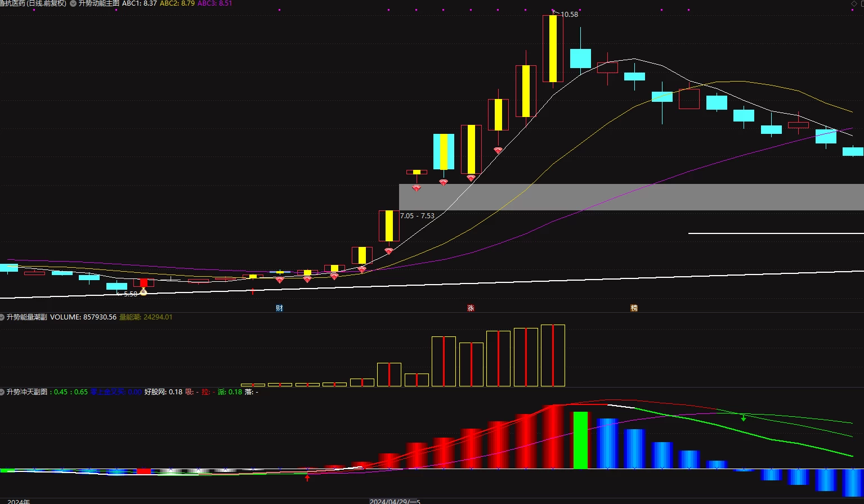Viewport: 864px width, 504px height.
Task: Select the 10.58 peak yellow candlestick
Action: (x=553, y=48)
